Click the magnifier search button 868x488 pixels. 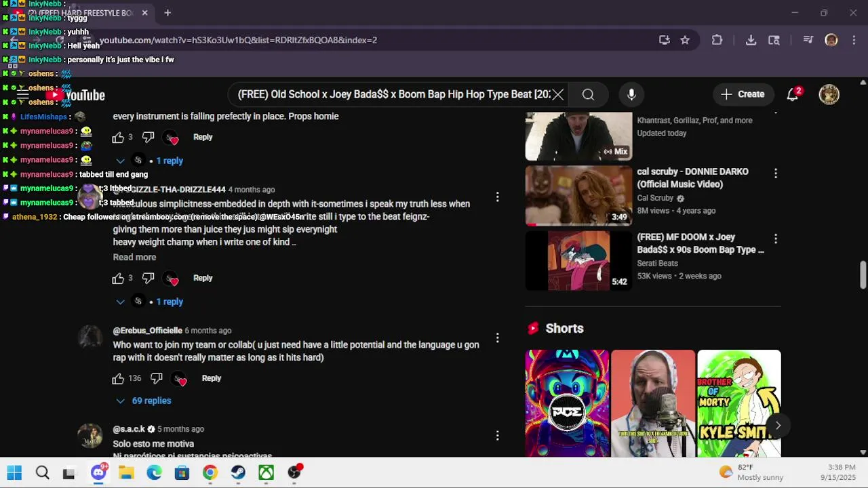pyautogui.click(x=588, y=95)
